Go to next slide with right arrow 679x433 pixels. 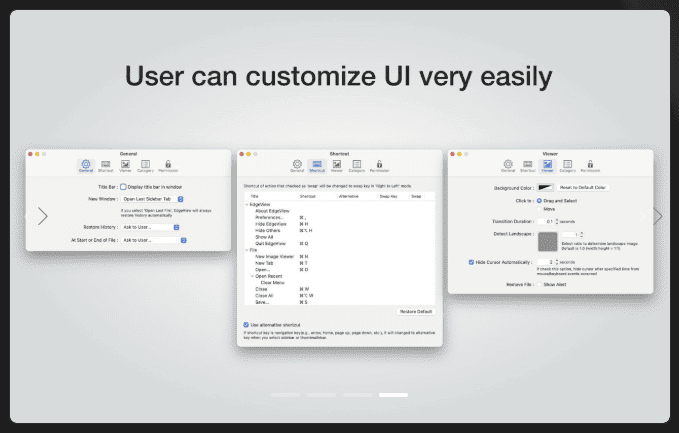point(658,216)
